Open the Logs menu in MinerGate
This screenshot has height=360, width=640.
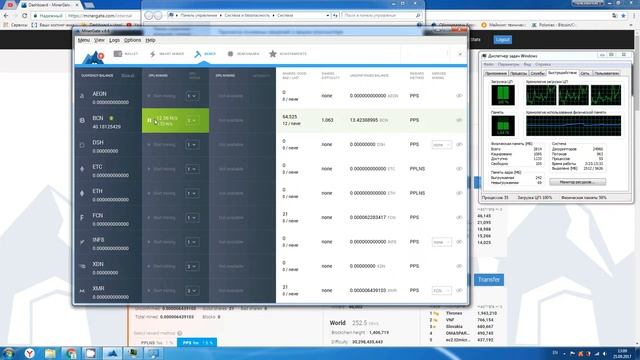114,40
